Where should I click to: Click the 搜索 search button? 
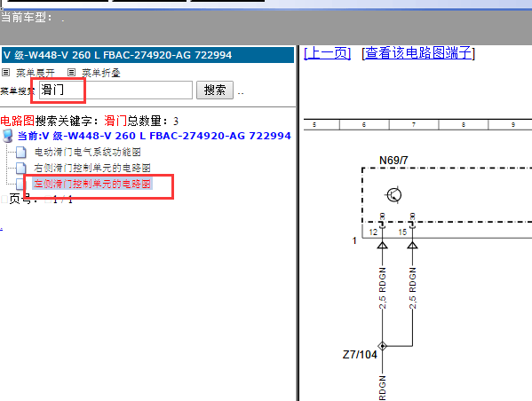215,90
